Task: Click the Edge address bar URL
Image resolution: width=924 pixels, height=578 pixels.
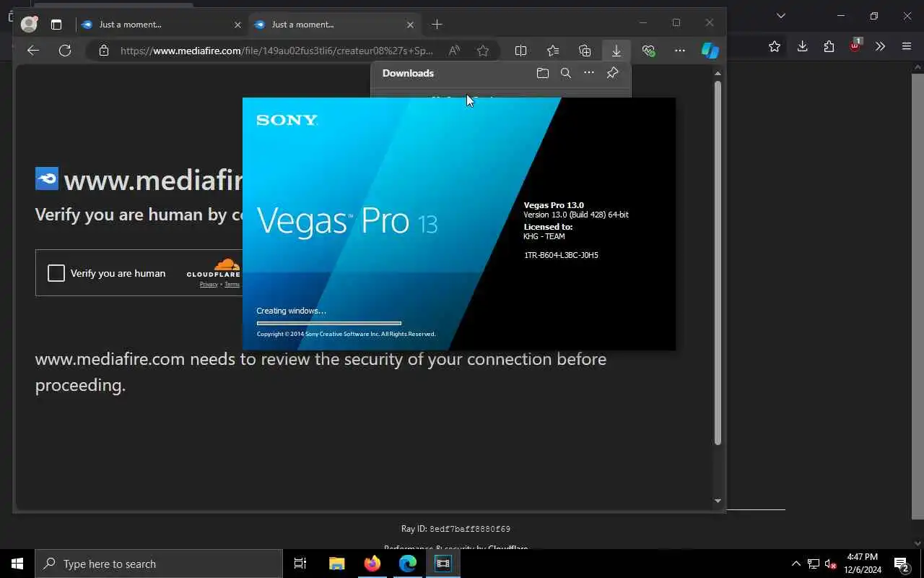Action: pyautogui.click(x=276, y=51)
